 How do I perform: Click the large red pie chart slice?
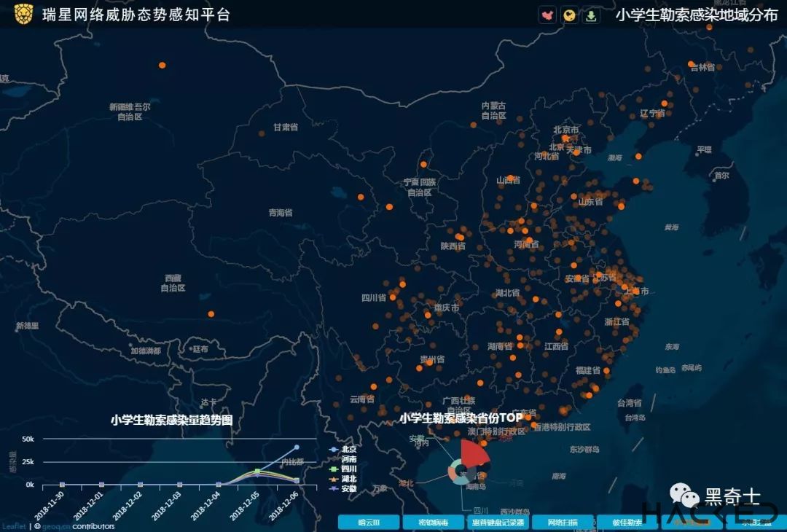474,453
